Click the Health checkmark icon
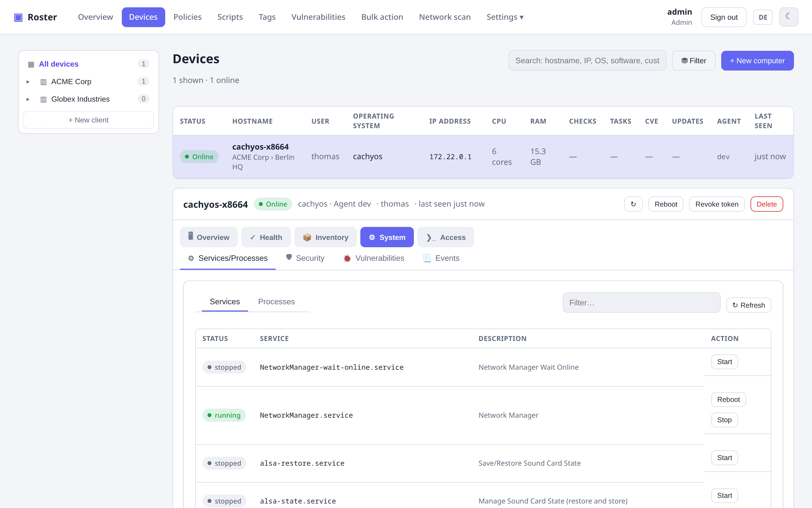The height and width of the screenshot is (508, 812). pyautogui.click(x=253, y=237)
